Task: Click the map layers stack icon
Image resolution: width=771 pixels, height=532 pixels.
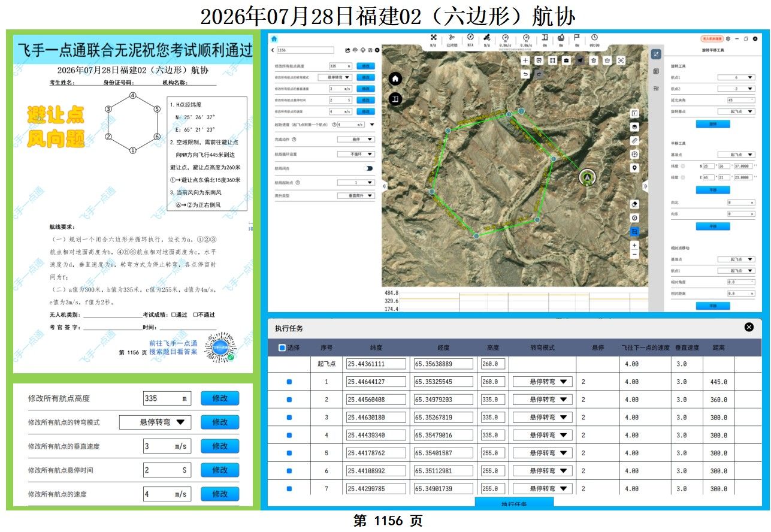Action: coord(635,127)
